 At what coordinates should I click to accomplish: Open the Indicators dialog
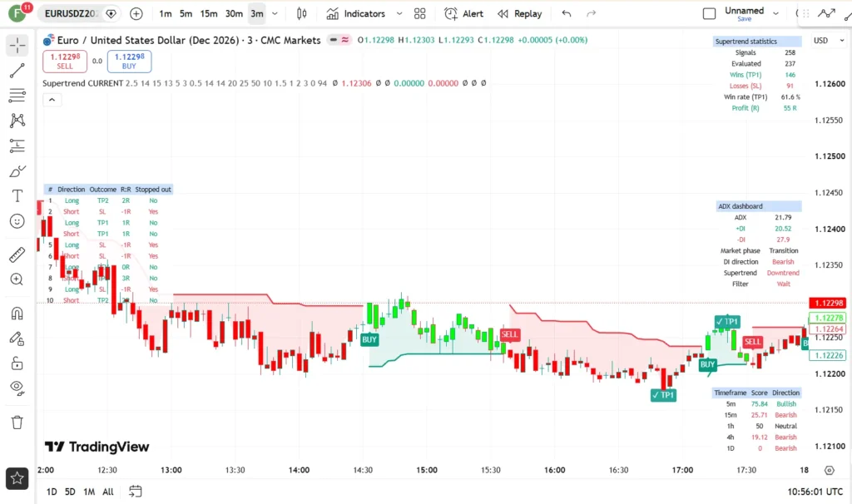pos(356,14)
